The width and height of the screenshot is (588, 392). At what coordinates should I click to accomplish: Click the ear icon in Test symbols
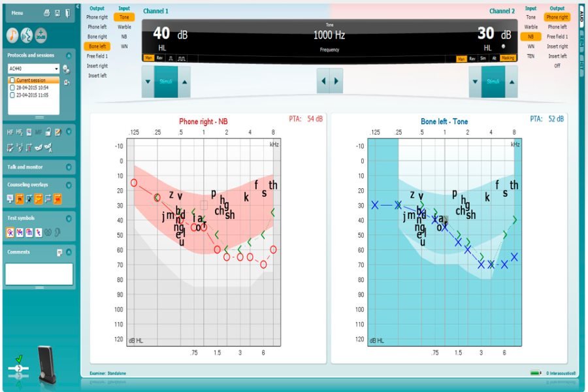tap(57, 232)
